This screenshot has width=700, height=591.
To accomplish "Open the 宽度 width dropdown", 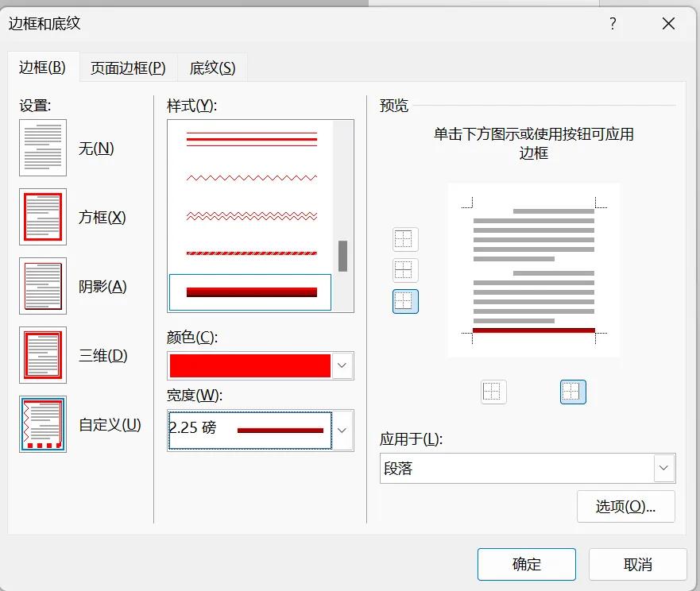I will pyautogui.click(x=342, y=431).
